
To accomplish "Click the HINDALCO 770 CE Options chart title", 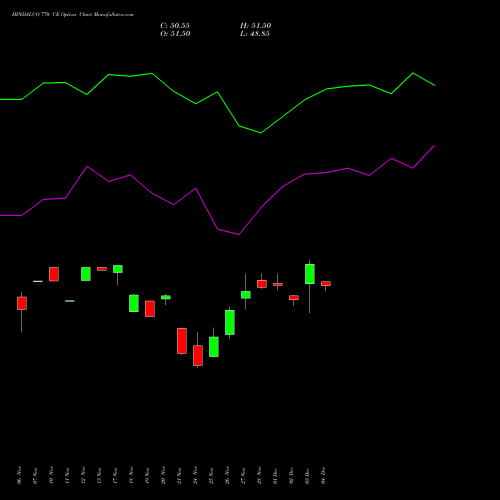I will point(73,15).
